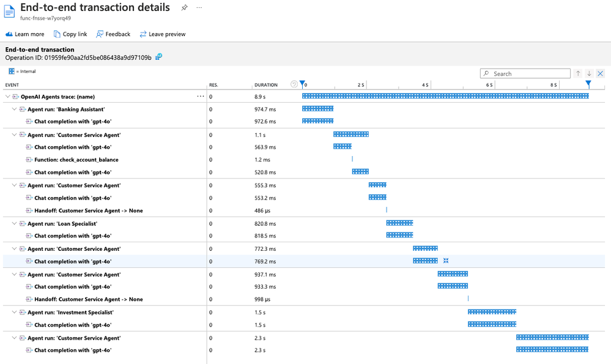Go to next search result with down arrow
611x364 pixels.
pos(589,73)
